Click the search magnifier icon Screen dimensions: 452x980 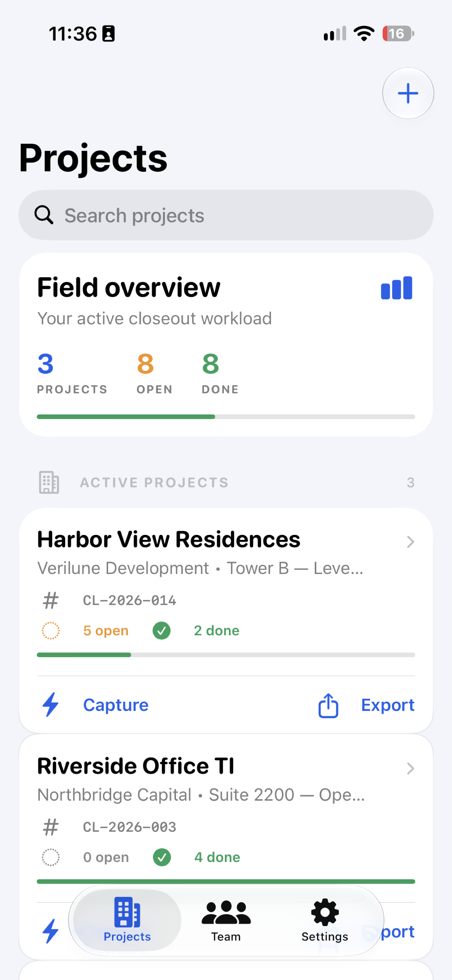point(44,215)
